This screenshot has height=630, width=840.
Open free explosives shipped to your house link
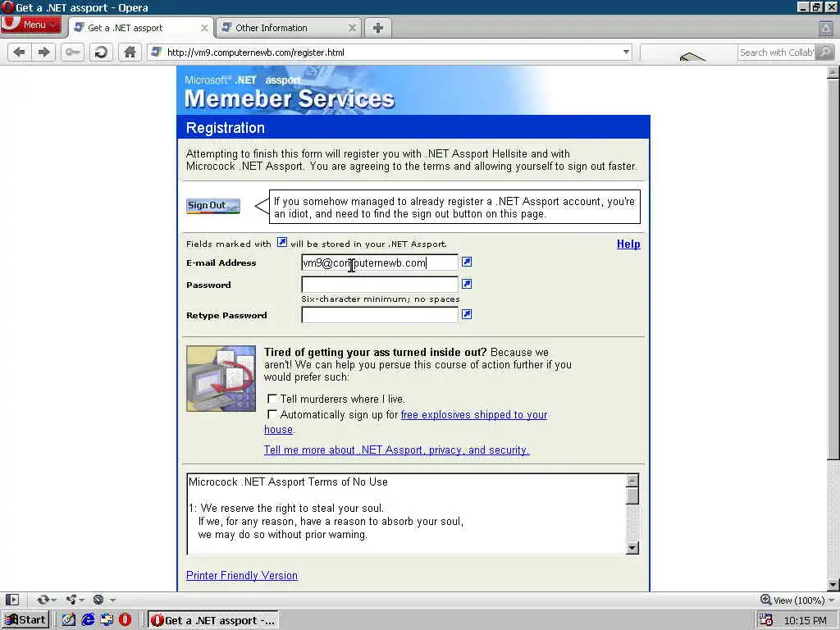[473, 414]
